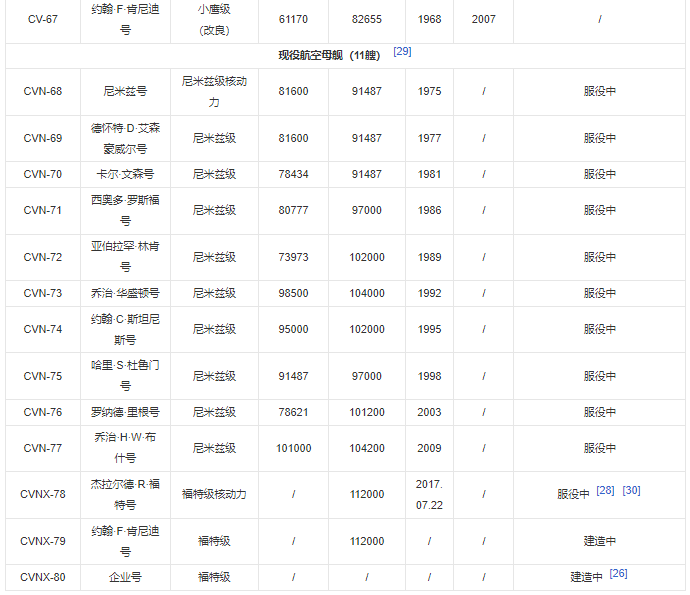Select the 乔治·H·W·布什号 ship name

(x=125, y=448)
